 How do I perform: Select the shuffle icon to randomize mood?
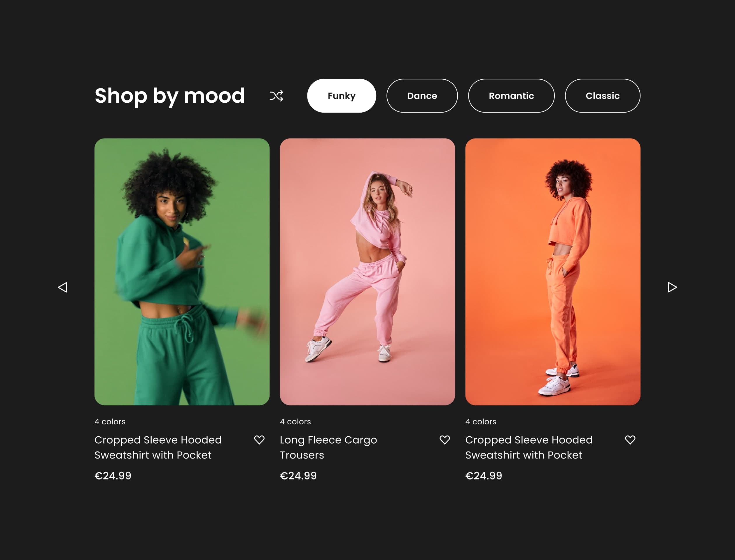tap(276, 95)
